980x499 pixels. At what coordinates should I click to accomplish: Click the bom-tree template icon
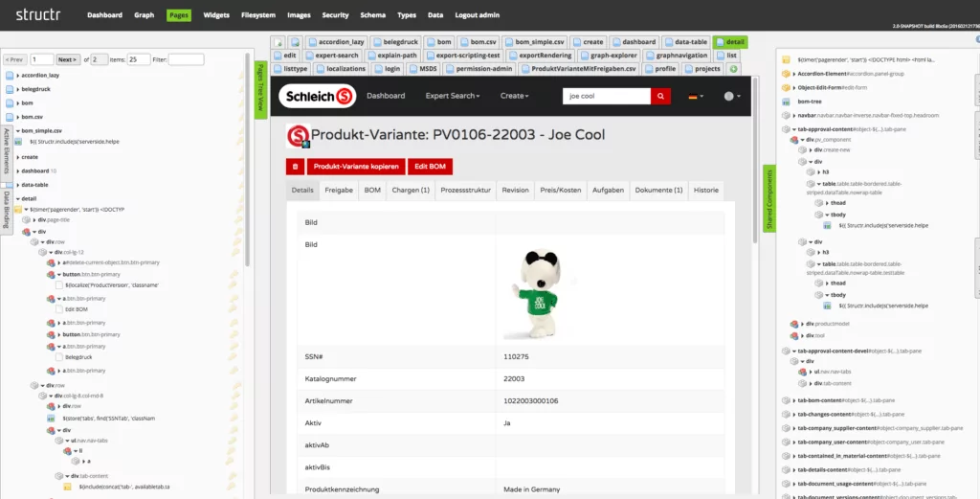[x=787, y=102]
